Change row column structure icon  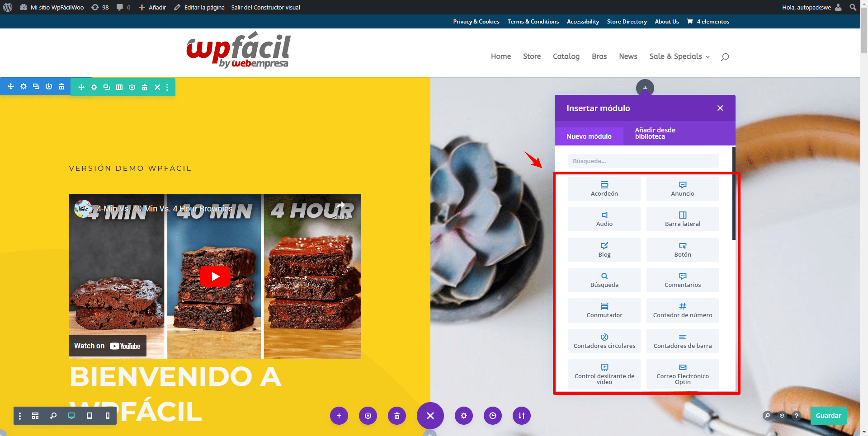(x=119, y=87)
